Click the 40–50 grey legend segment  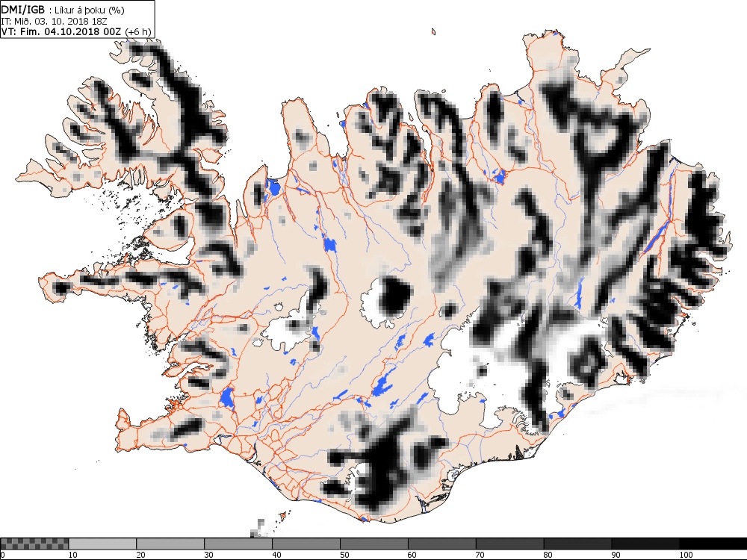pos(306,544)
